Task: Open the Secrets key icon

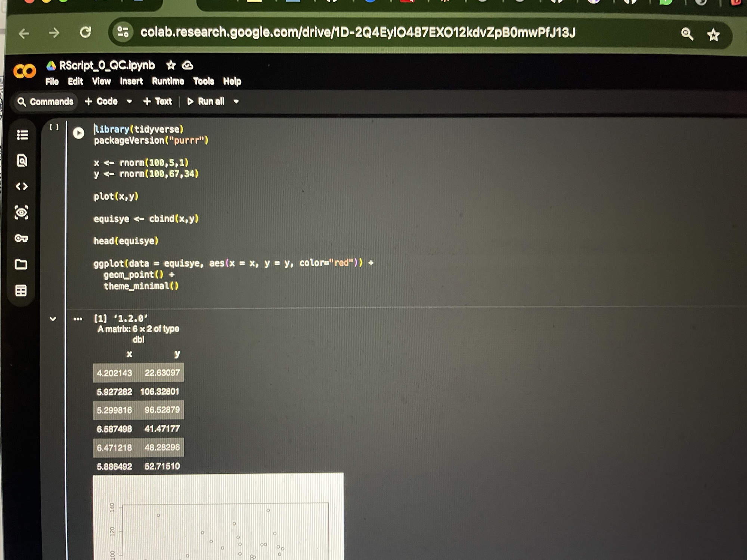Action: coord(21,238)
